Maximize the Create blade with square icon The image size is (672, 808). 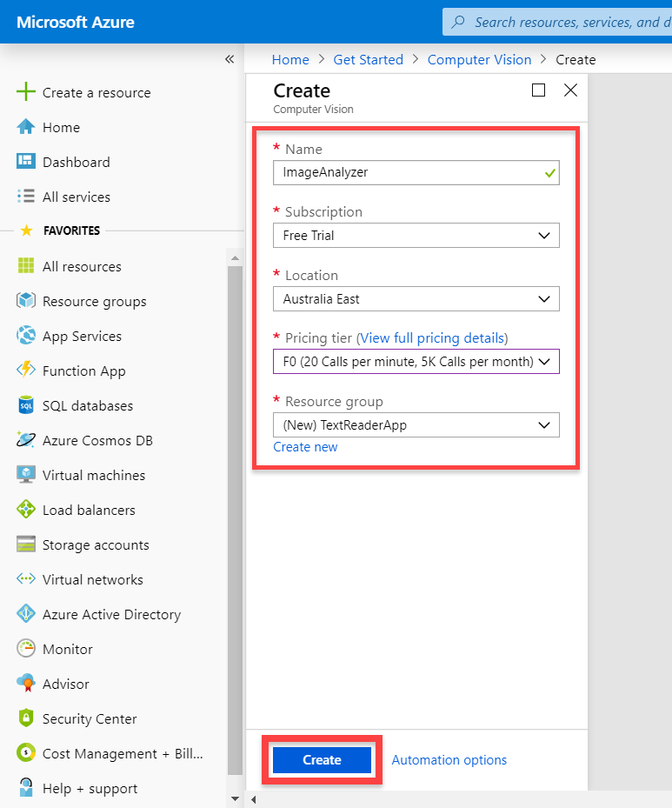click(538, 90)
